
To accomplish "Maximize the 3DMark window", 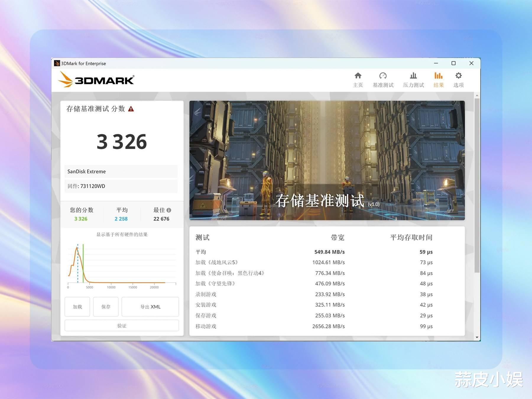I will click(453, 63).
